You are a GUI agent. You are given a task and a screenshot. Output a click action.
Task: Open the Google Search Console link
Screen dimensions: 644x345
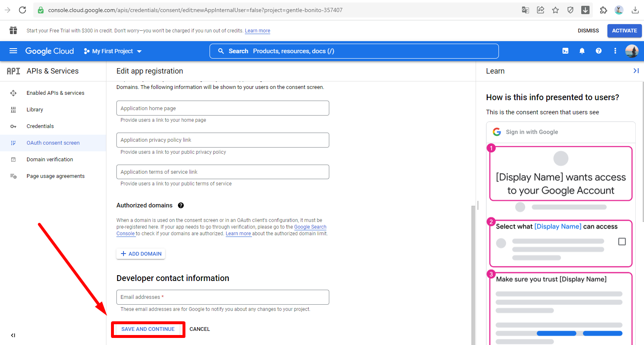click(310, 227)
